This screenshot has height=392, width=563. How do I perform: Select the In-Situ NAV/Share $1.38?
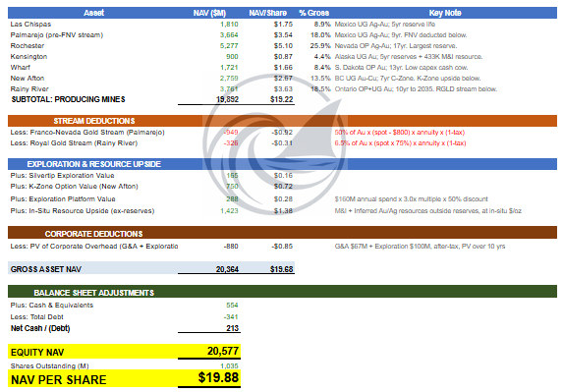point(283,210)
